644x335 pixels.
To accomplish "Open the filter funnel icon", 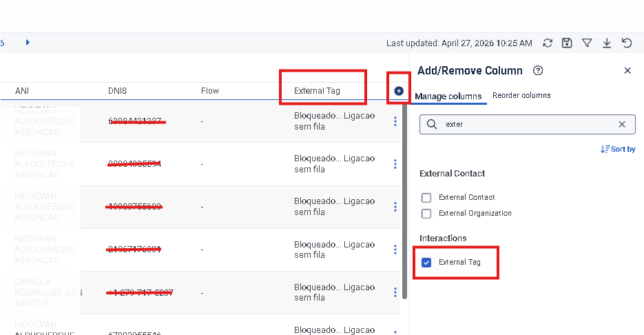I will pyautogui.click(x=587, y=43).
